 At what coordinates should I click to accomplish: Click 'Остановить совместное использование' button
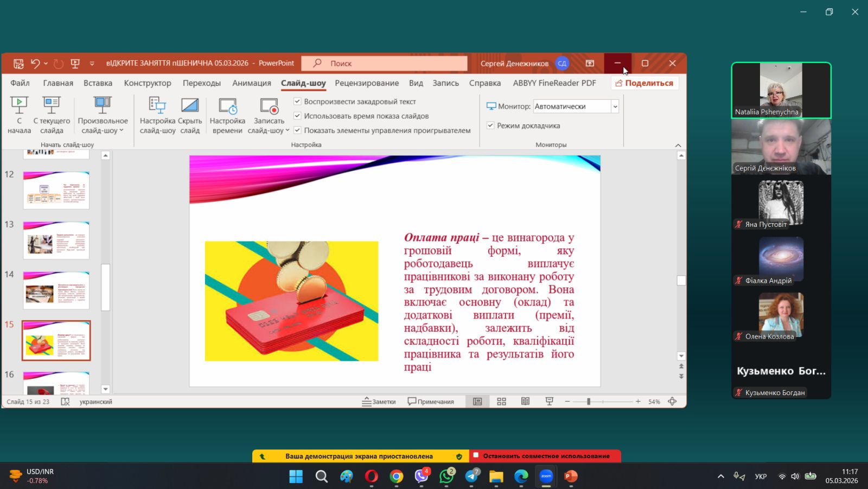click(546, 456)
